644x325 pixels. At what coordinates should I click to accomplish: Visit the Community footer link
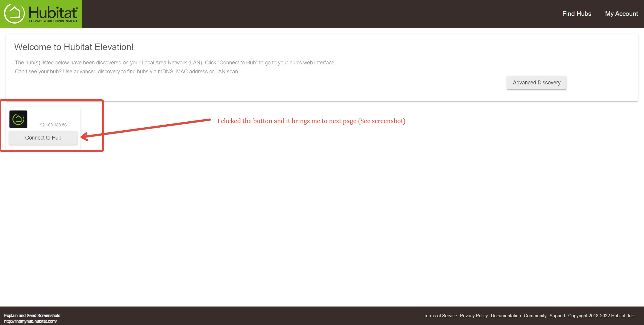coord(535,316)
